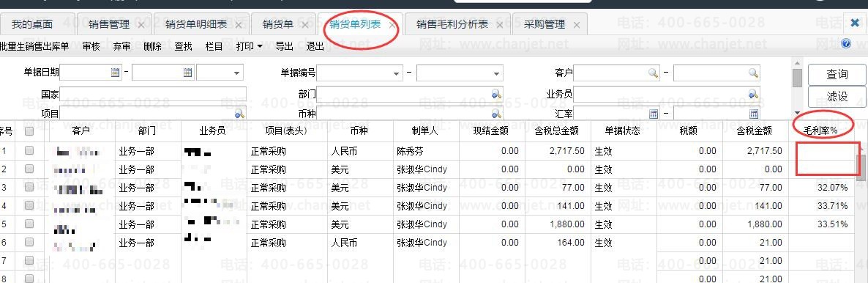Close the 采购管理 tab

(576, 25)
